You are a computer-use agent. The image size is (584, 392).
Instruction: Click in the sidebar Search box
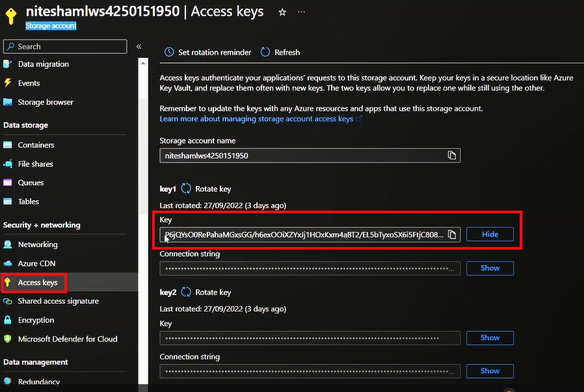point(65,47)
